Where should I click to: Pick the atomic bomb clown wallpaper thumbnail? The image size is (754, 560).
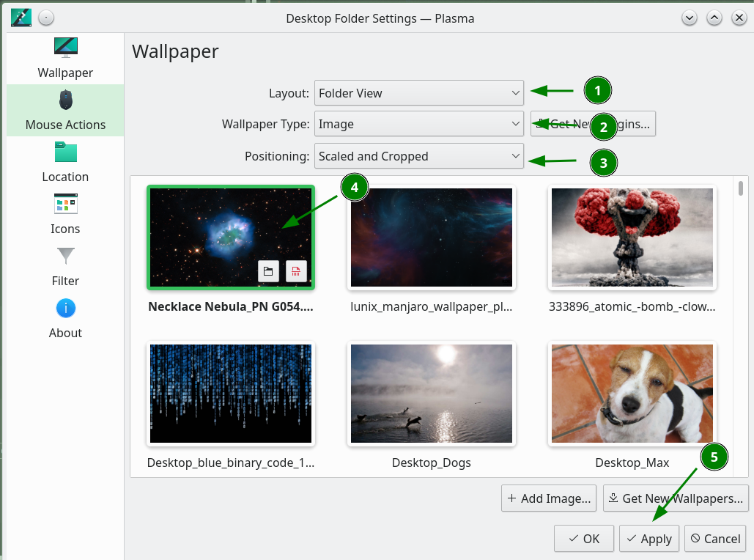[x=632, y=237]
